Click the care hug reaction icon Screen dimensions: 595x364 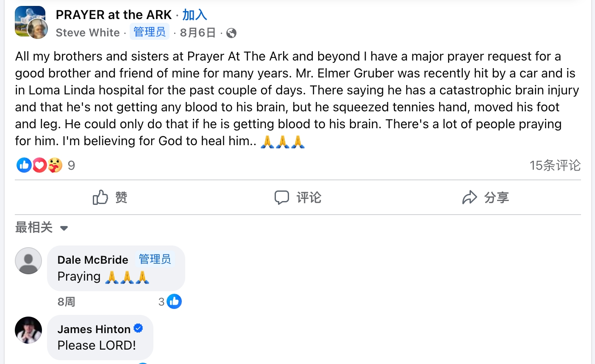point(55,165)
